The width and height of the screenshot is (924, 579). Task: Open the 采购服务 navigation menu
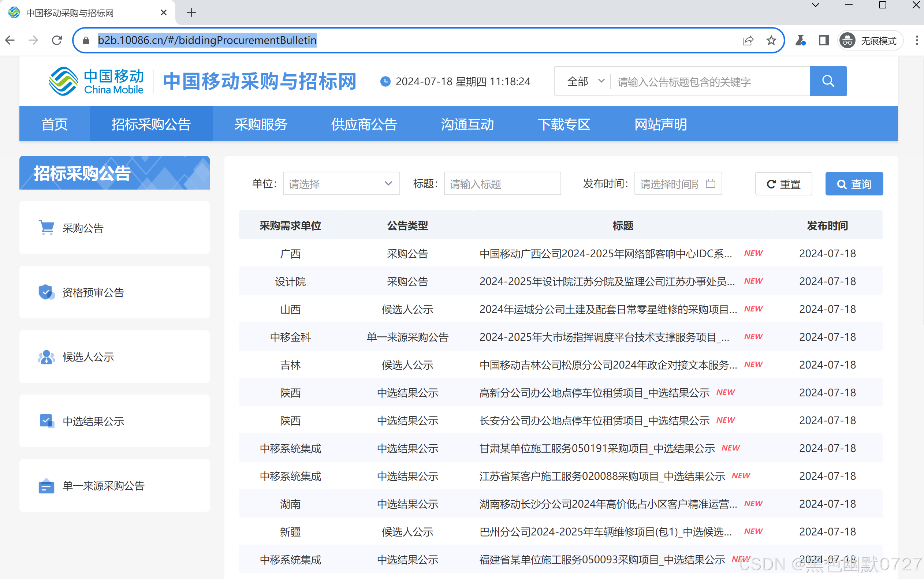(x=260, y=124)
